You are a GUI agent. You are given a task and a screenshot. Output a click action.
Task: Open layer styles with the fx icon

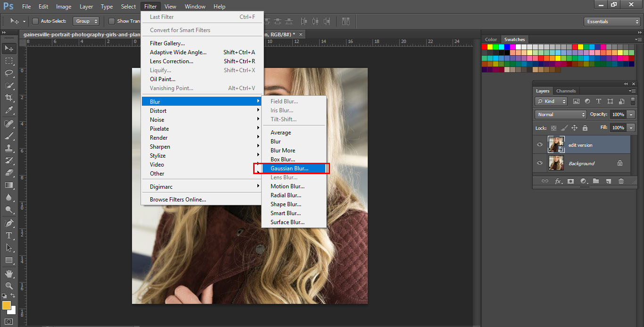[559, 181]
